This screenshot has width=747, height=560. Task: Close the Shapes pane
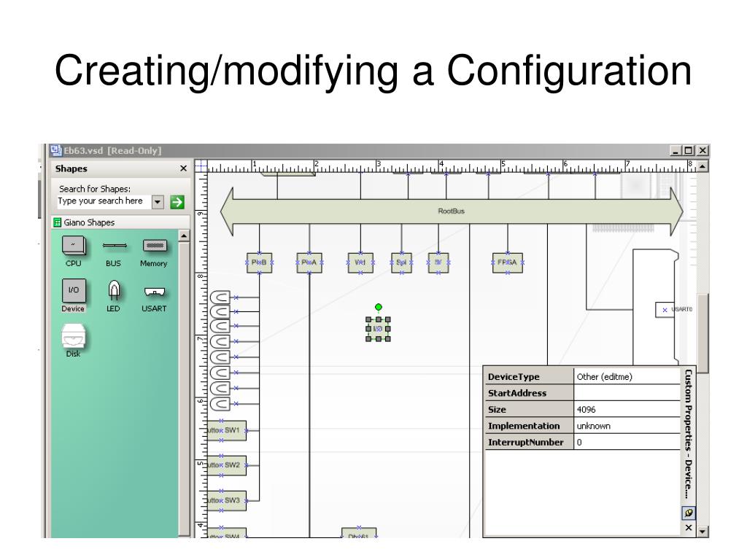point(183,168)
